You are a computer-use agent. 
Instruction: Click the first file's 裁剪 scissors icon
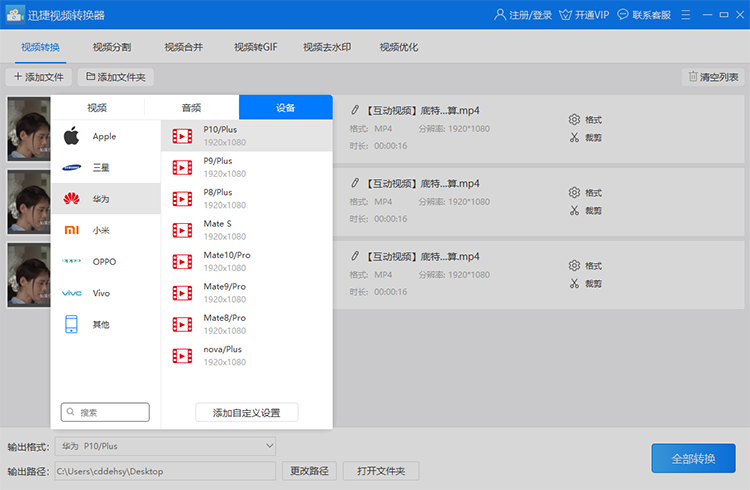pyautogui.click(x=574, y=137)
